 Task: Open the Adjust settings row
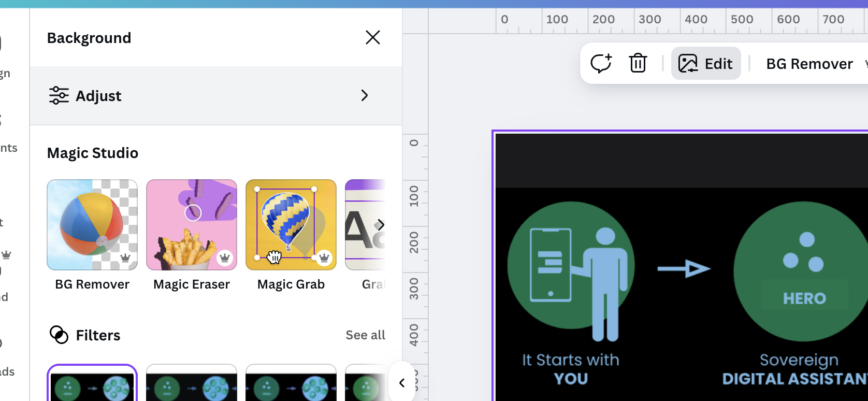tap(215, 96)
